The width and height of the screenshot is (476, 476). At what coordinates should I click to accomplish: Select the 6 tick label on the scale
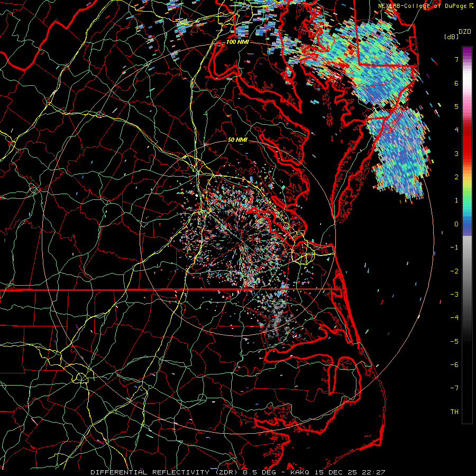[456, 83]
